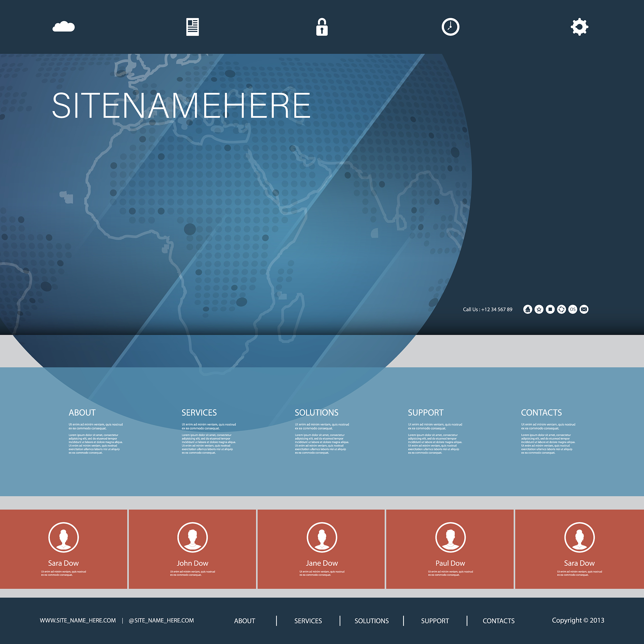Open the news document icon
The image size is (644, 644).
[192, 27]
